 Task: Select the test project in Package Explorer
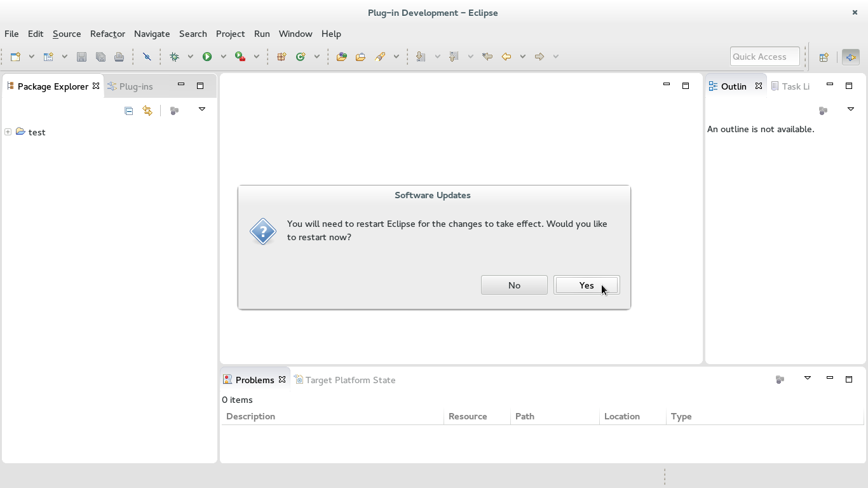click(x=37, y=132)
